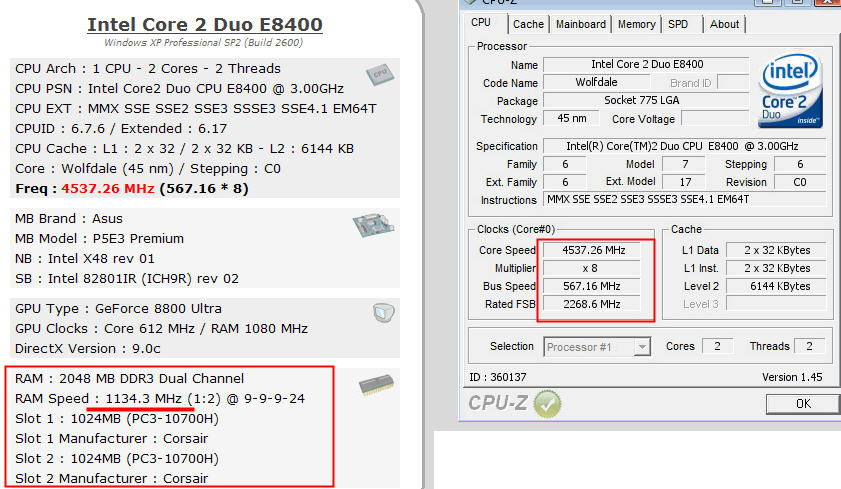This screenshot has height=489, width=841.
Task: Open the Mainboard tab
Action: coord(580,24)
